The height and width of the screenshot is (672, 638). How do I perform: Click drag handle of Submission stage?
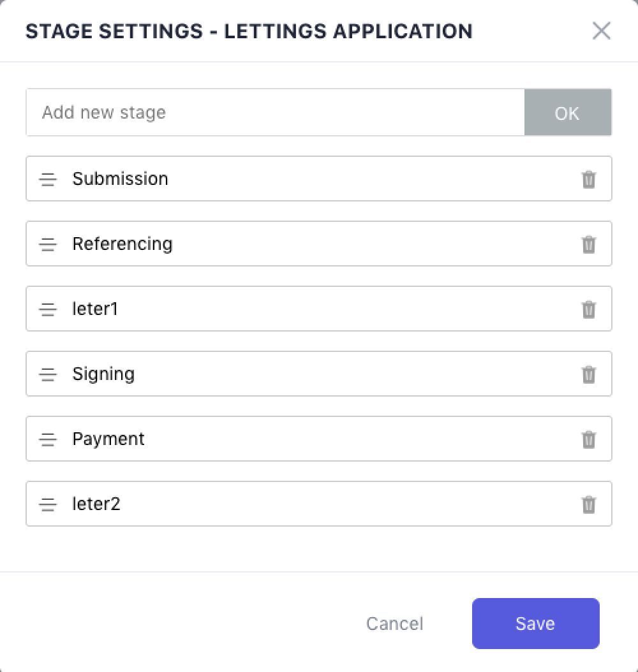[48, 179]
